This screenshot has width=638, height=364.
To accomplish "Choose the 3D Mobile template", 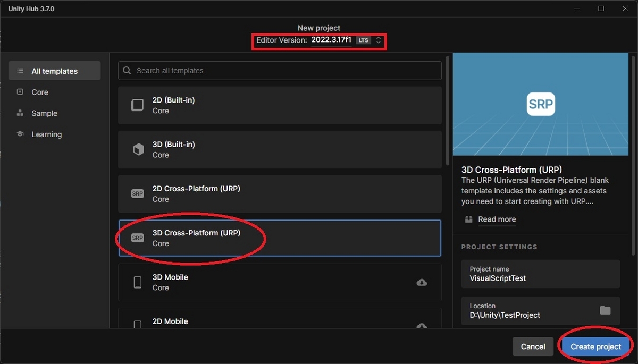I will click(x=280, y=282).
